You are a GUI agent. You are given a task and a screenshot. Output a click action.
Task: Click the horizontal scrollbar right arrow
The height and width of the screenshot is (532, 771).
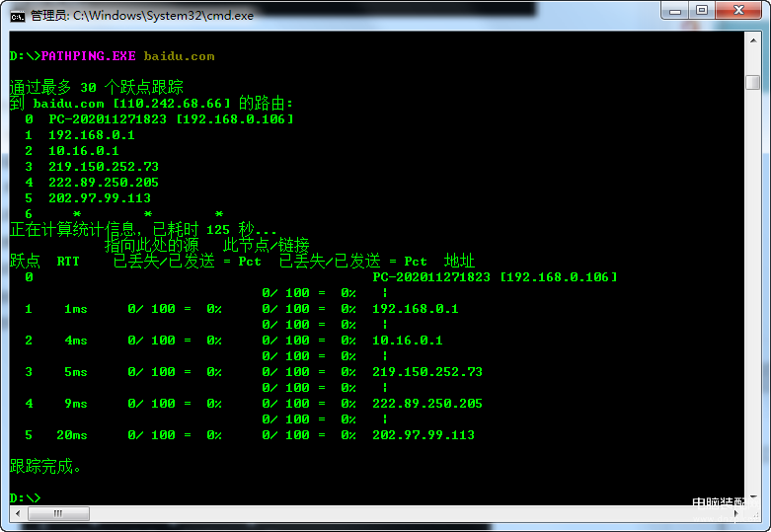(x=736, y=513)
